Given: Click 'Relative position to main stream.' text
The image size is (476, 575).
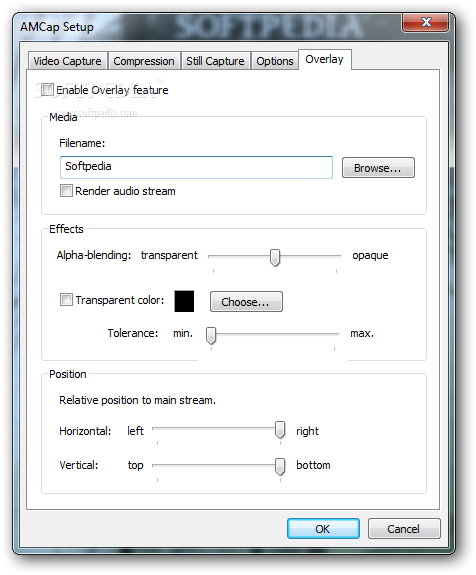Looking at the screenshot, I should [138, 400].
